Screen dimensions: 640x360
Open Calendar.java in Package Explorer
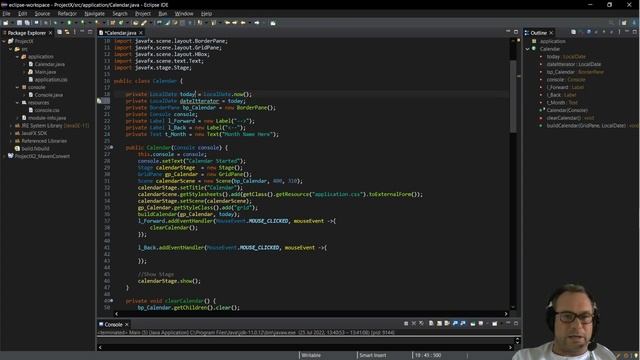click(x=49, y=64)
